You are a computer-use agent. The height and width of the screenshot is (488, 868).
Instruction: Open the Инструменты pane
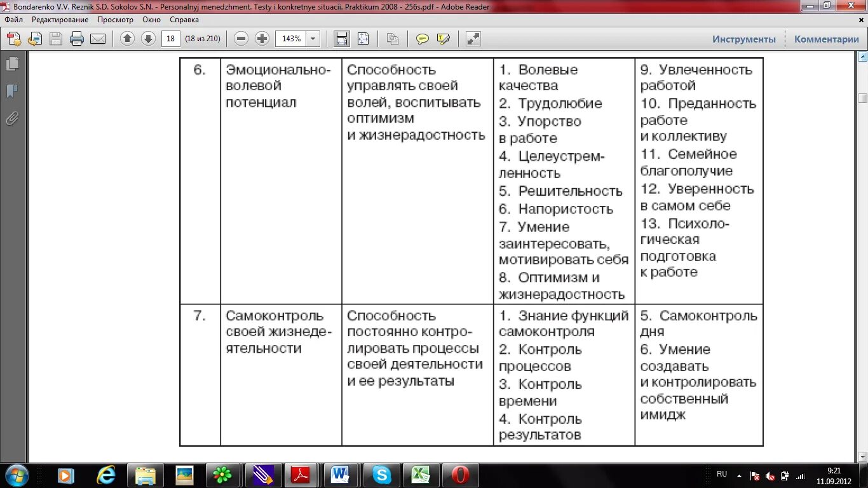744,39
